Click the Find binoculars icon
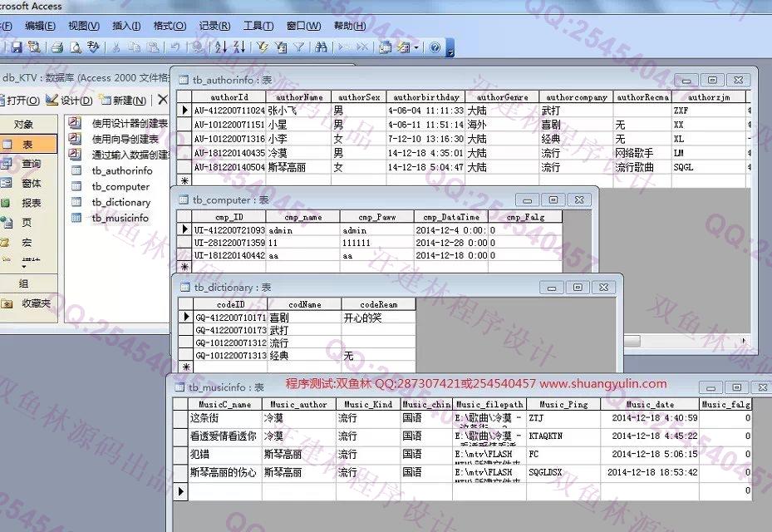The width and height of the screenshot is (772, 532). click(321, 47)
